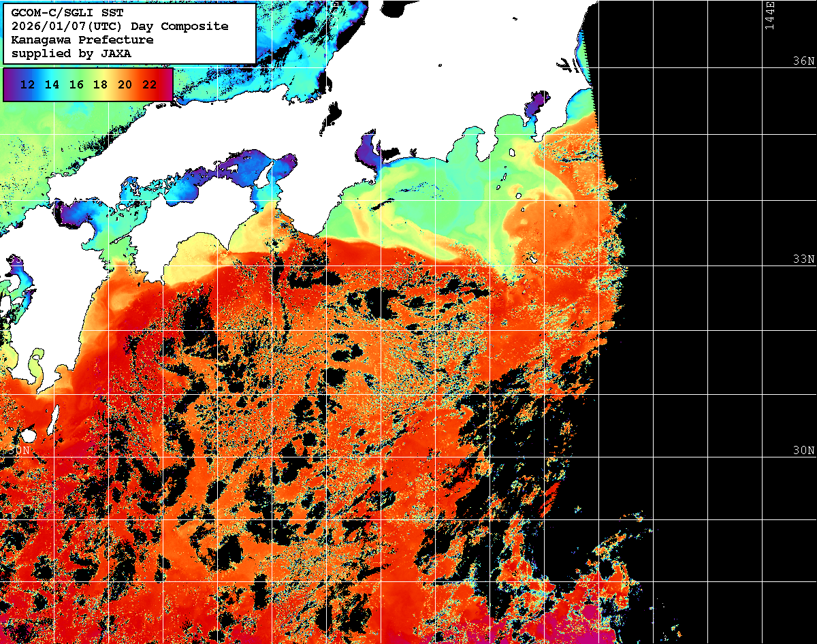This screenshot has height=644, width=817.
Task: Select the 30N latitude label on right side
Action: click(x=803, y=451)
